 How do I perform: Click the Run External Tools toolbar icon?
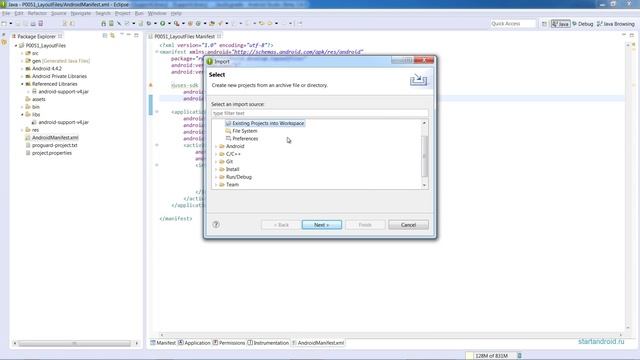(176, 24)
